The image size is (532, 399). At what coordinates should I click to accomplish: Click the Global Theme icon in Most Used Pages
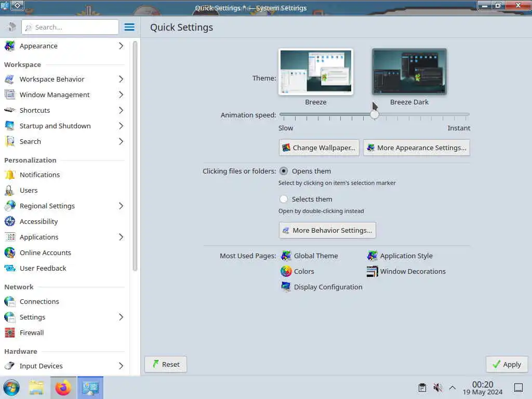tap(286, 256)
